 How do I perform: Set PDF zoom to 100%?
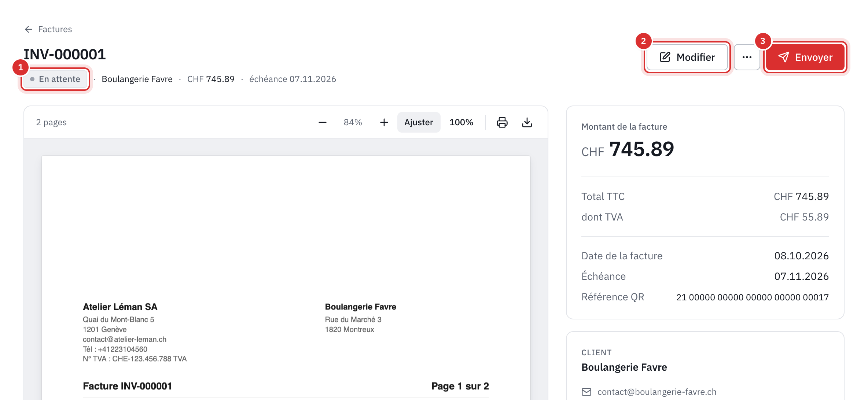pos(461,122)
